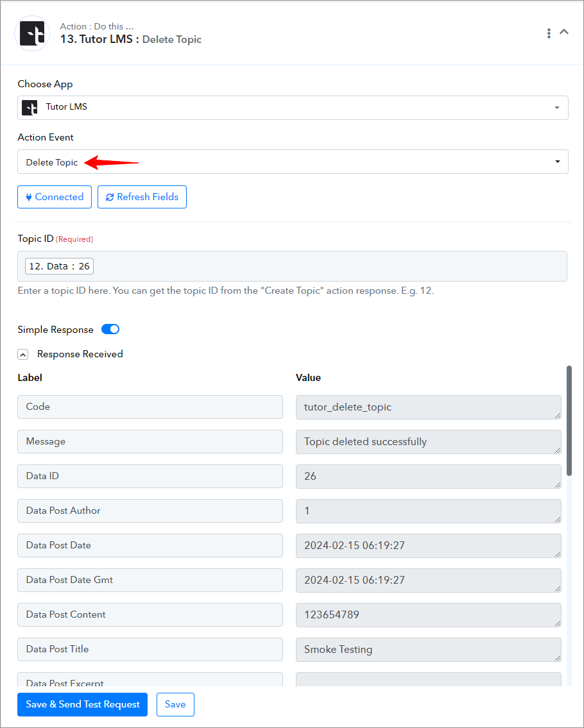Viewport: 584px width, 728px height.
Task: Click the Data Post Date label field
Action: 150,545
